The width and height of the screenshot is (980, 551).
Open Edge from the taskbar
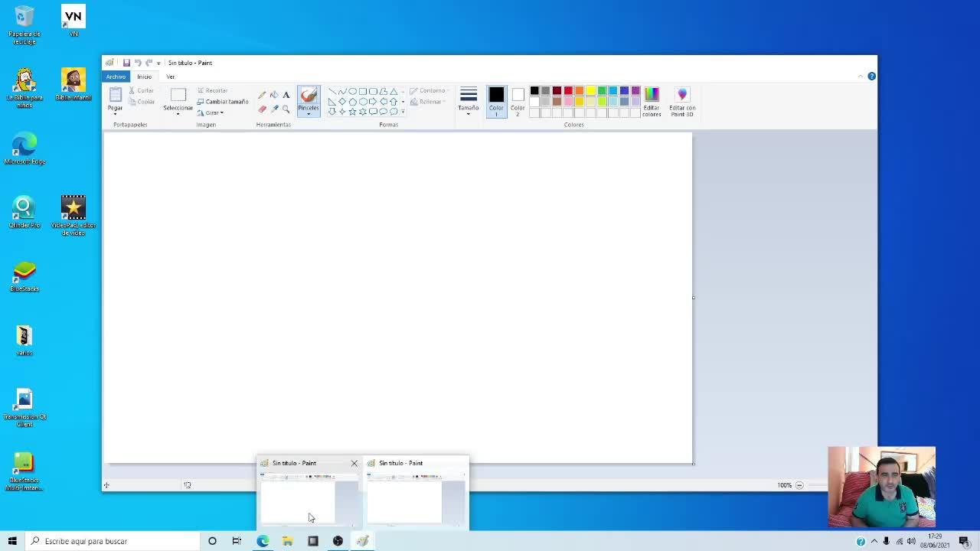263,541
